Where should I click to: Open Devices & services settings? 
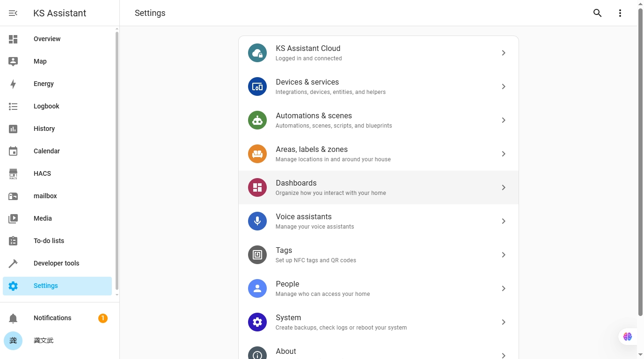[x=379, y=86]
